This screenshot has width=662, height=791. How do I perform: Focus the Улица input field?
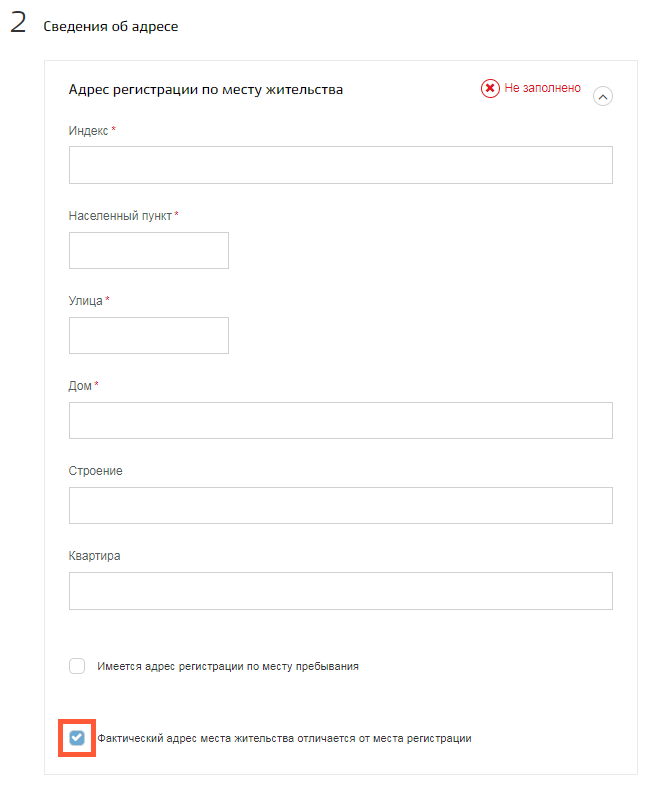(149, 335)
